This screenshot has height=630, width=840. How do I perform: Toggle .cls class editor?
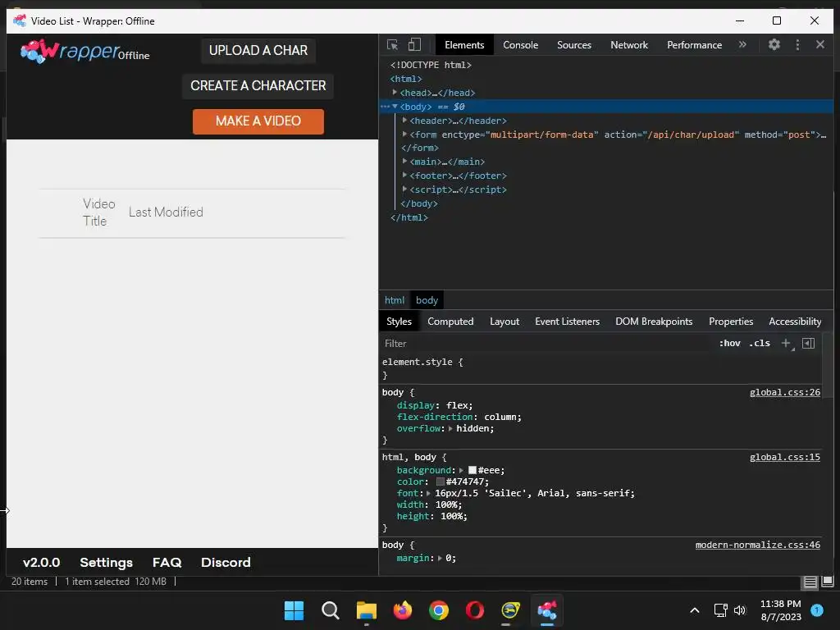coord(760,344)
